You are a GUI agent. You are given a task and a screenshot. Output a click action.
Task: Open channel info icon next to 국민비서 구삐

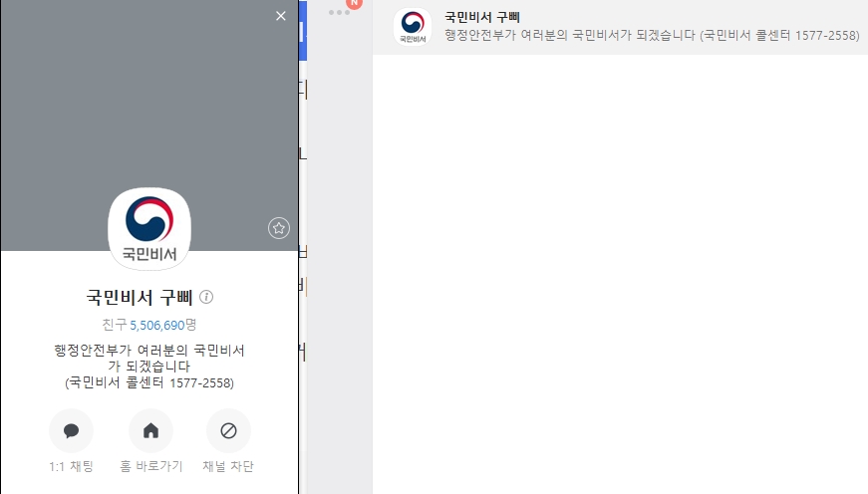206,297
